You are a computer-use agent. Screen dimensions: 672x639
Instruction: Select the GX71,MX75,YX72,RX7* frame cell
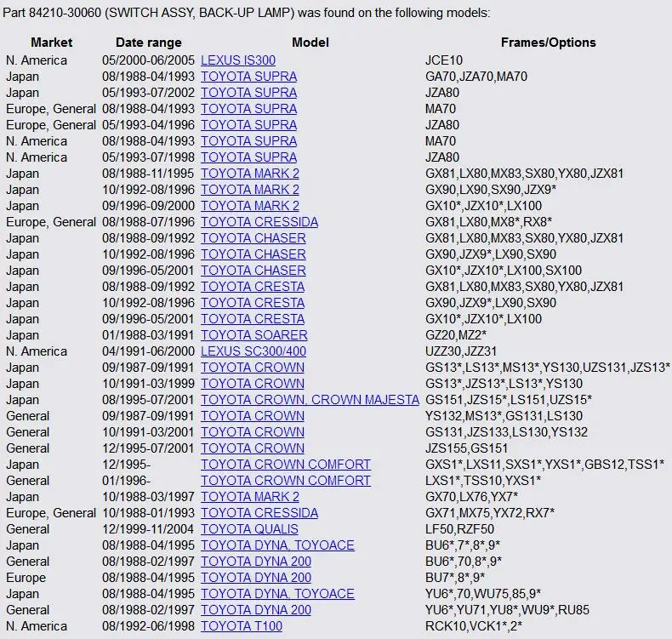490,513
